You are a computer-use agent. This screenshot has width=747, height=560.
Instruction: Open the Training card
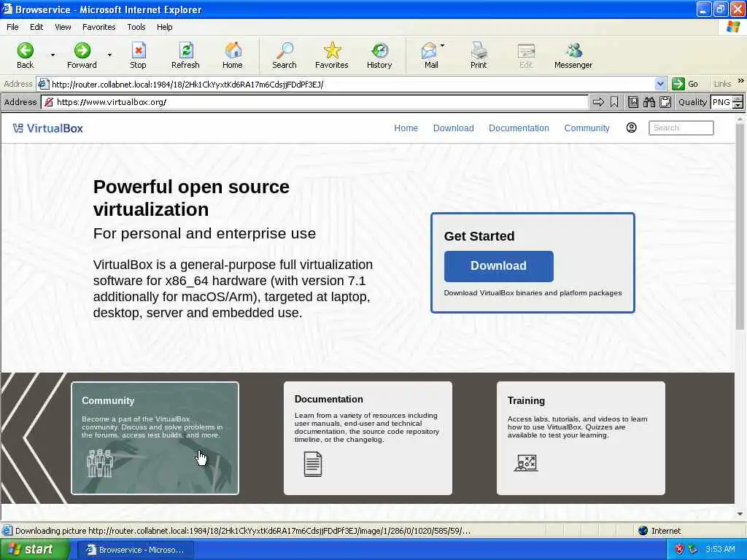[x=581, y=438]
